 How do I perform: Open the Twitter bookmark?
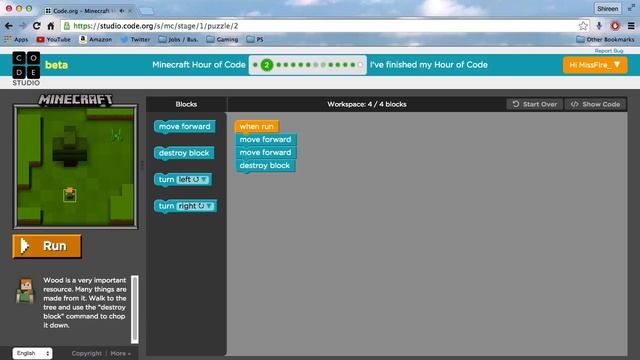click(136, 40)
